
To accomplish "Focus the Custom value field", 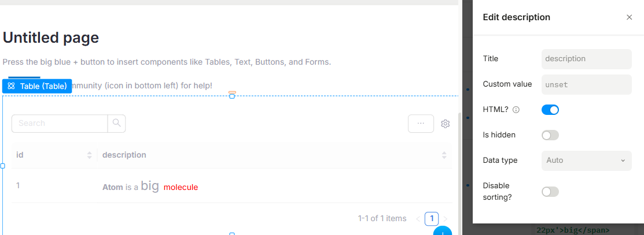I will point(586,84).
